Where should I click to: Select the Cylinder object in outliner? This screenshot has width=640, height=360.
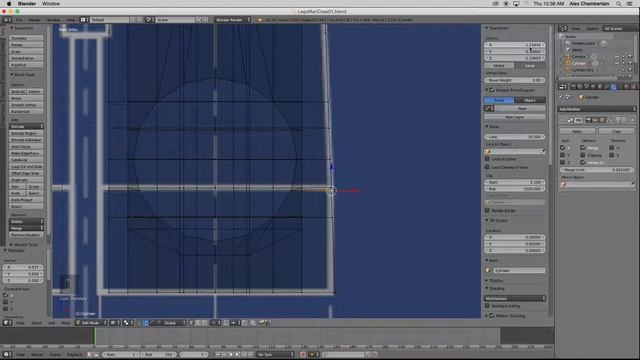point(579,63)
